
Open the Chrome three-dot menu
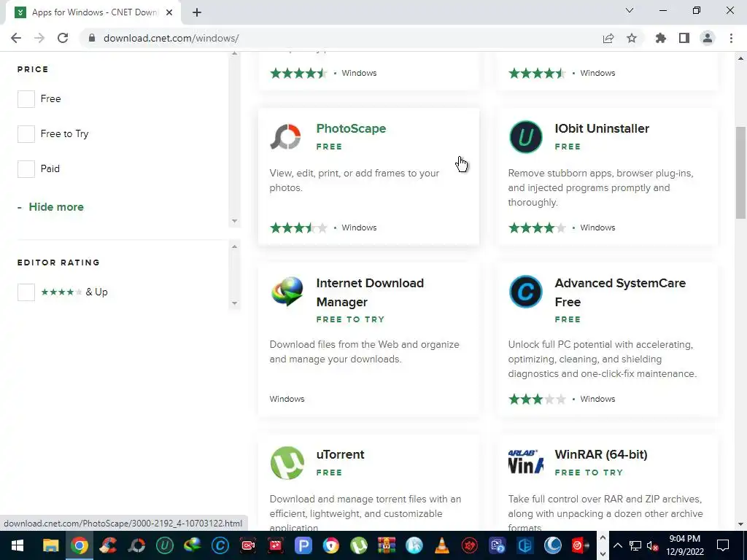click(731, 38)
